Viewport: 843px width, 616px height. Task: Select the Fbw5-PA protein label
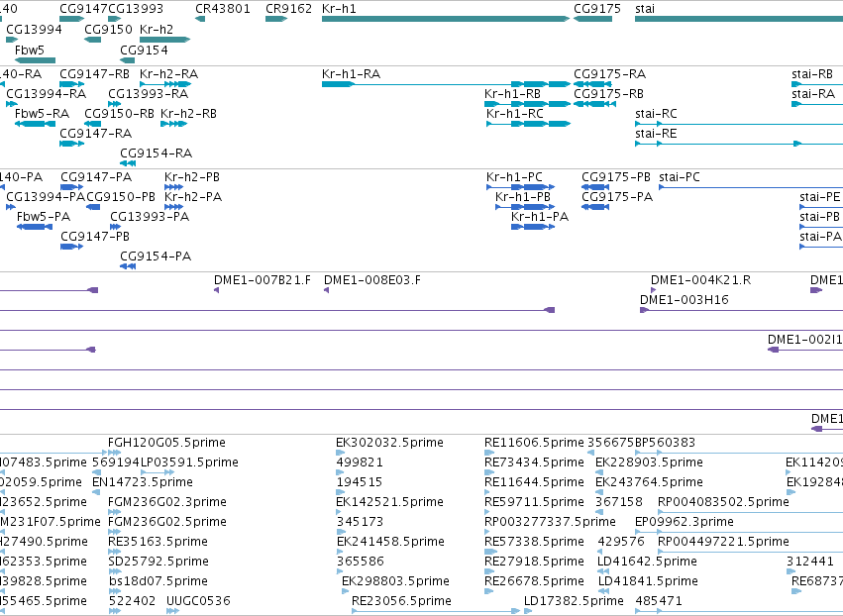(44, 217)
